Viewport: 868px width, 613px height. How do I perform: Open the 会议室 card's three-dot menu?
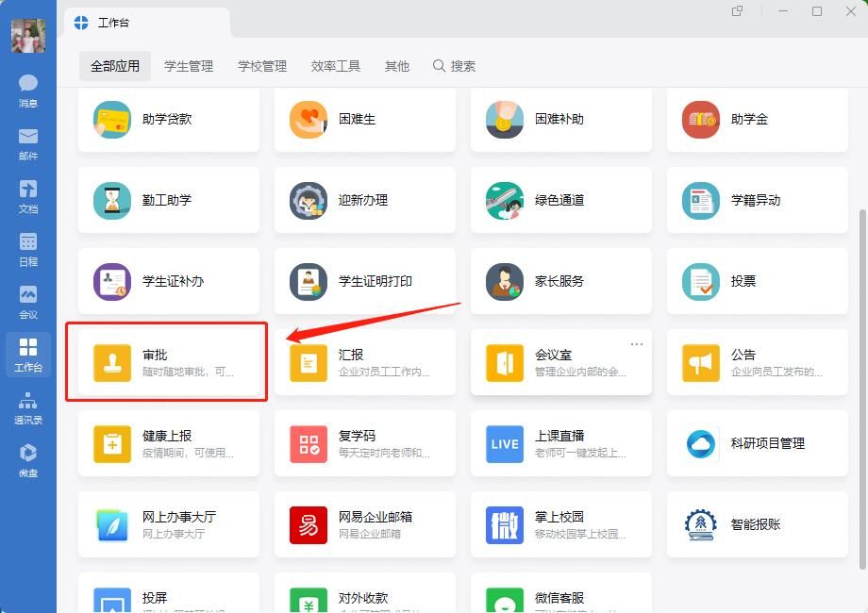tap(637, 344)
